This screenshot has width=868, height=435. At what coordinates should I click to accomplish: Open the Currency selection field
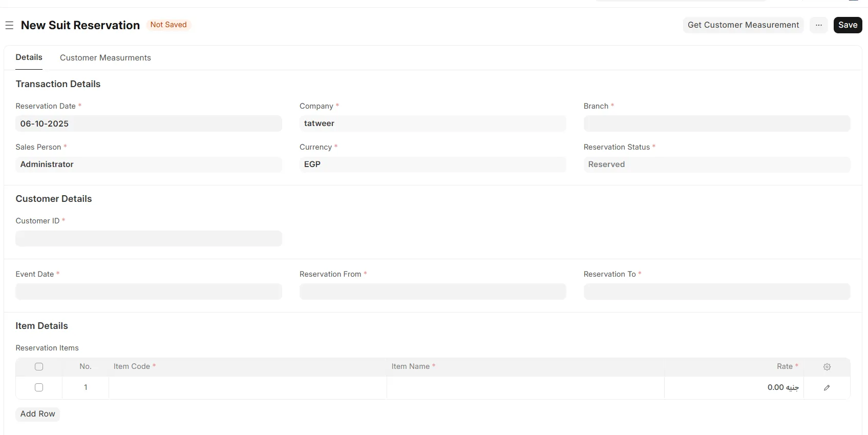432,164
